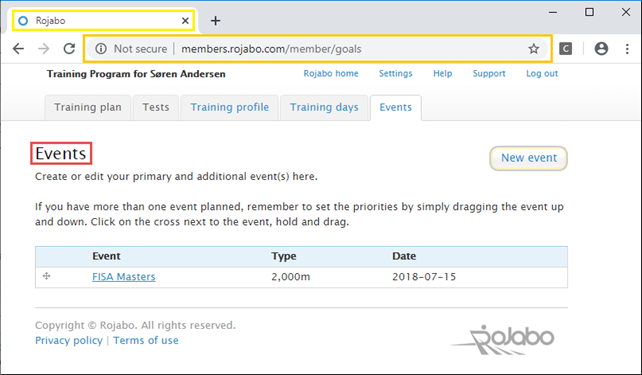Click the Event column header
Viewport: 642px width, 375px height.
pos(106,256)
